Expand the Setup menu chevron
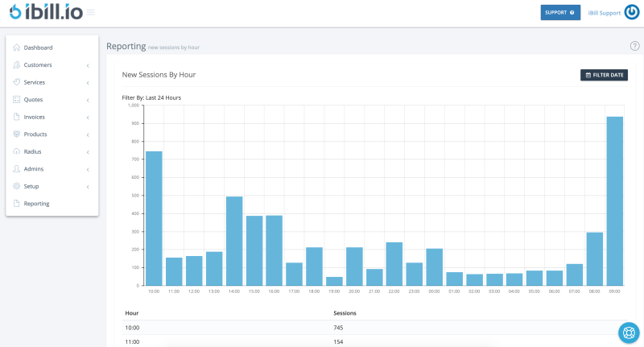The image size is (644, 347). (x=88, y=187)
